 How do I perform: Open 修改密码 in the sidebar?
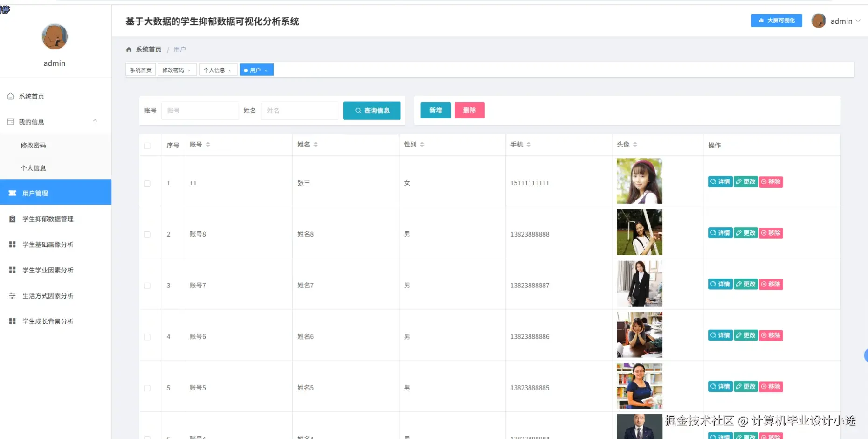[56, 145]
